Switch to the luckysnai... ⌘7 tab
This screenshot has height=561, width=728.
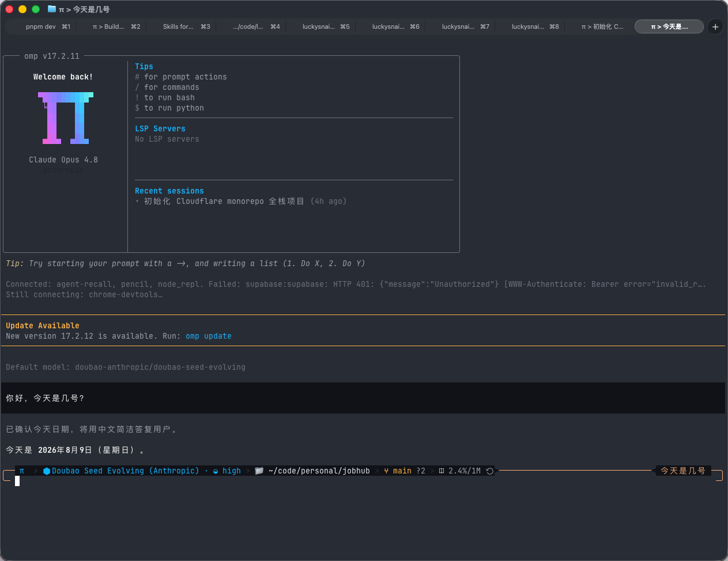[460, 26]
